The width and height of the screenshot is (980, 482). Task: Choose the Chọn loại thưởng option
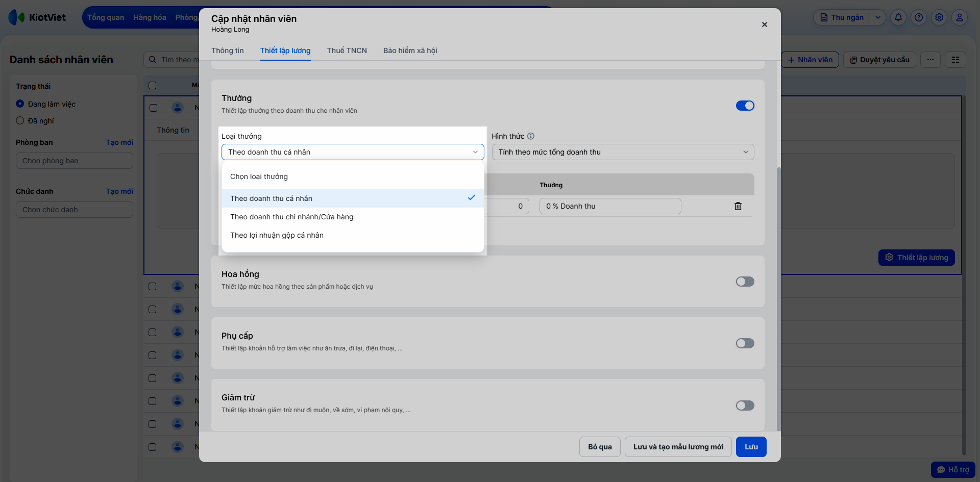353,176
